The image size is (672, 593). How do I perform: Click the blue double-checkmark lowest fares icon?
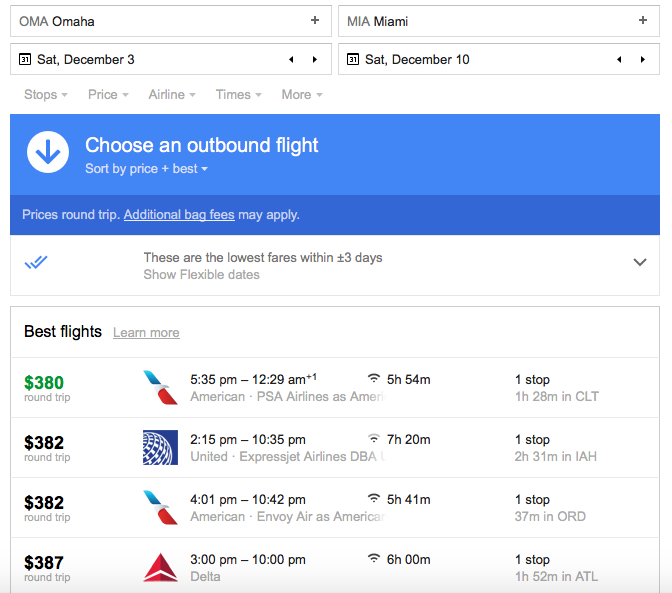tap(36, 262)
